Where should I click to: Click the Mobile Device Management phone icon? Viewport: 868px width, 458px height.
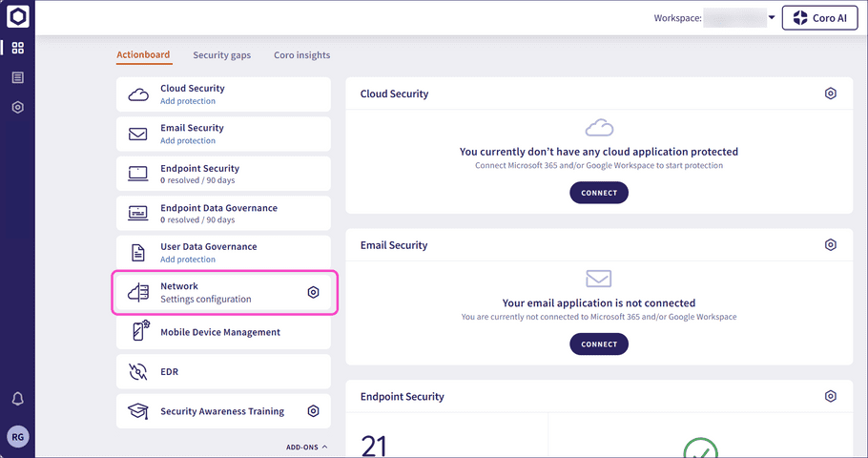point(140,331)
